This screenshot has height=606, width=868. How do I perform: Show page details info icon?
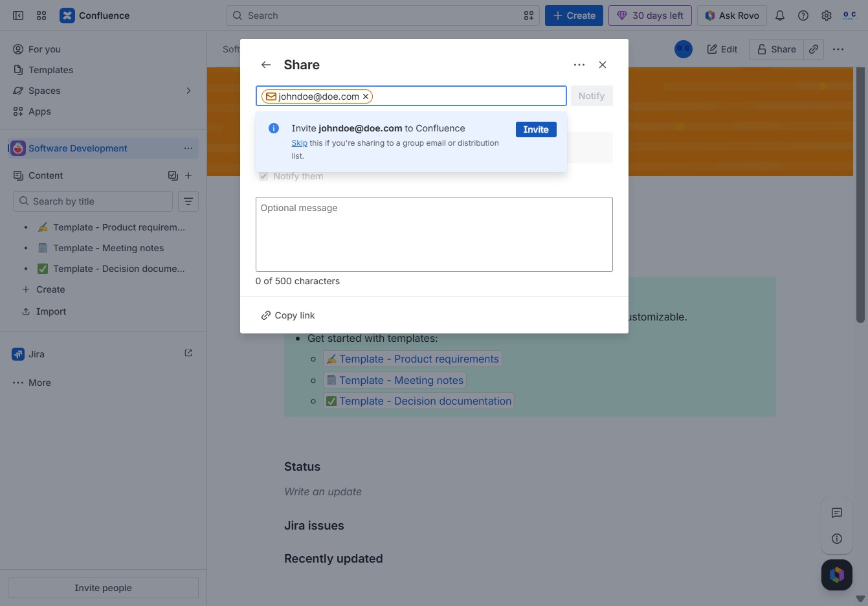pos(837,539)
